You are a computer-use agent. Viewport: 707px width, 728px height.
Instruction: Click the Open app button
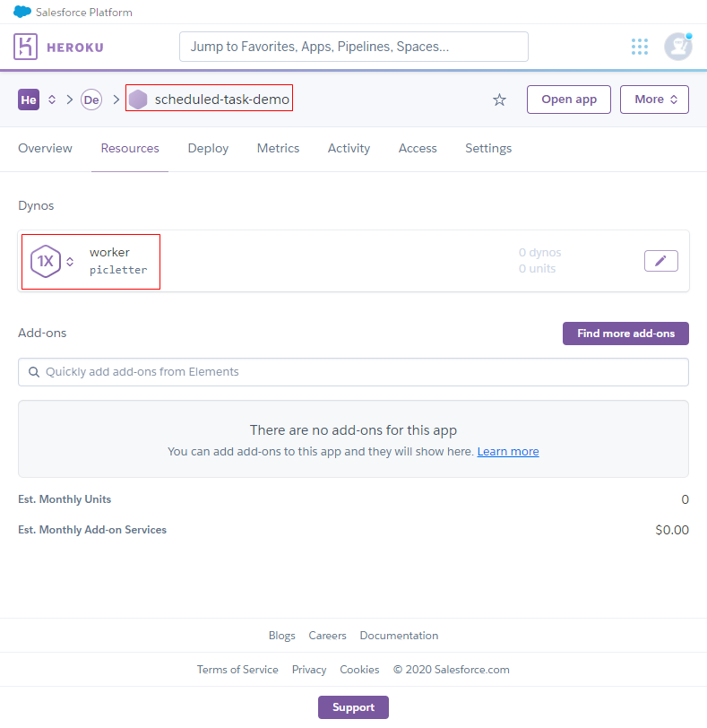[569, 100]
